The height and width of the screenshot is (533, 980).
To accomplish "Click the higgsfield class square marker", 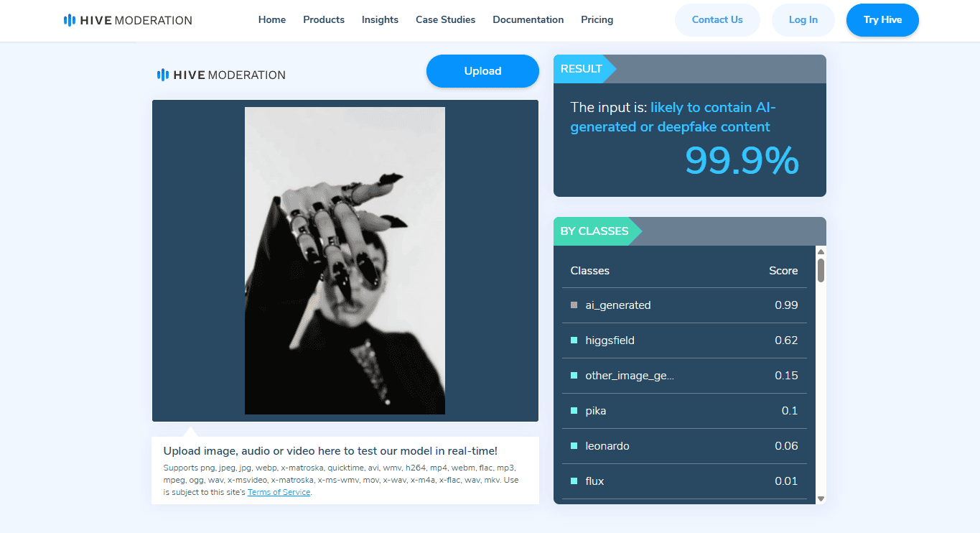I will 574,340.
